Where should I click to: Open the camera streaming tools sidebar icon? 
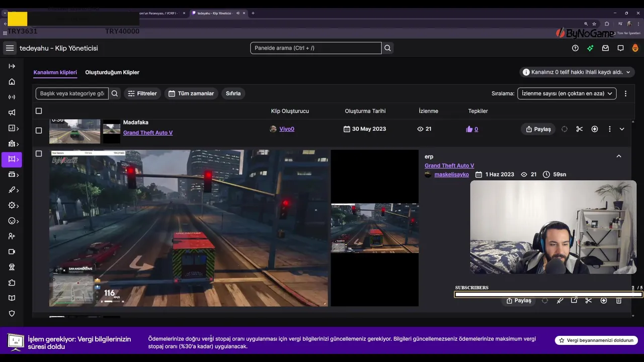(12, 252)
